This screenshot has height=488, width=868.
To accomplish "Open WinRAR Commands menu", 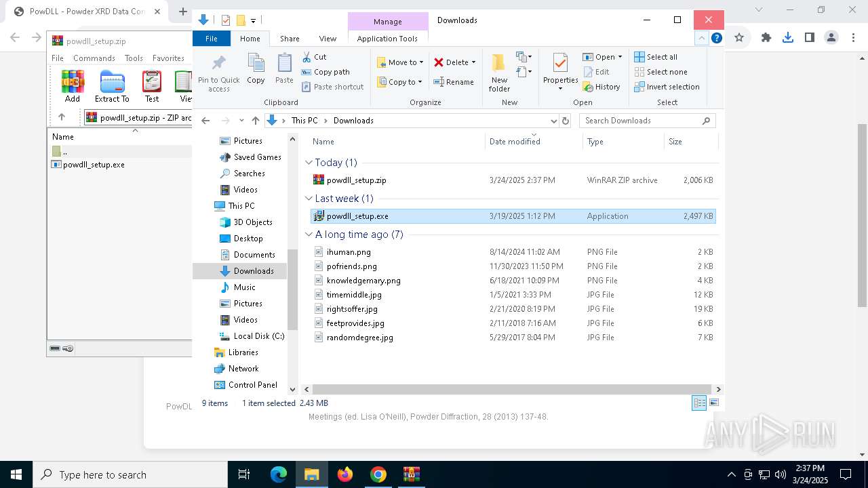I will 94,58.
